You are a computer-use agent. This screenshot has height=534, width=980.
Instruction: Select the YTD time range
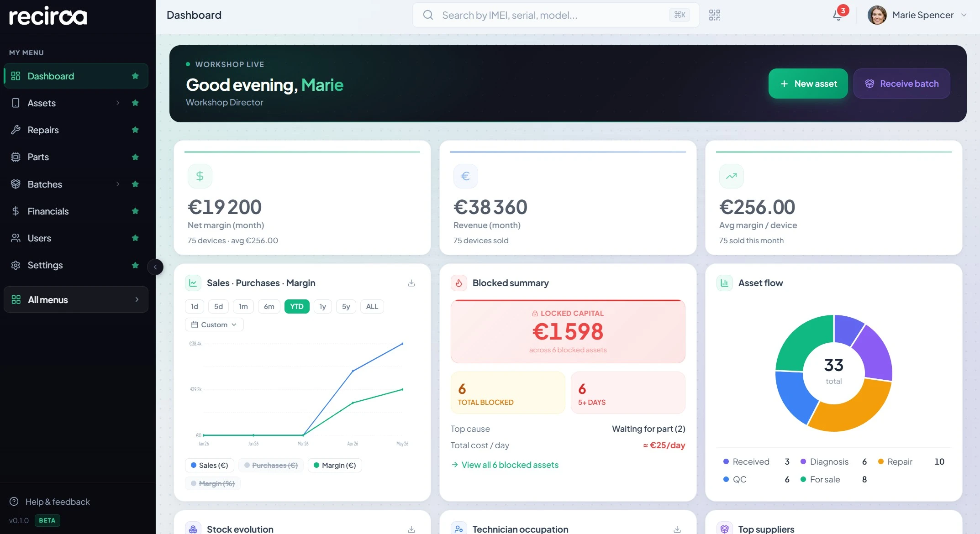click(x=297, y=306)
